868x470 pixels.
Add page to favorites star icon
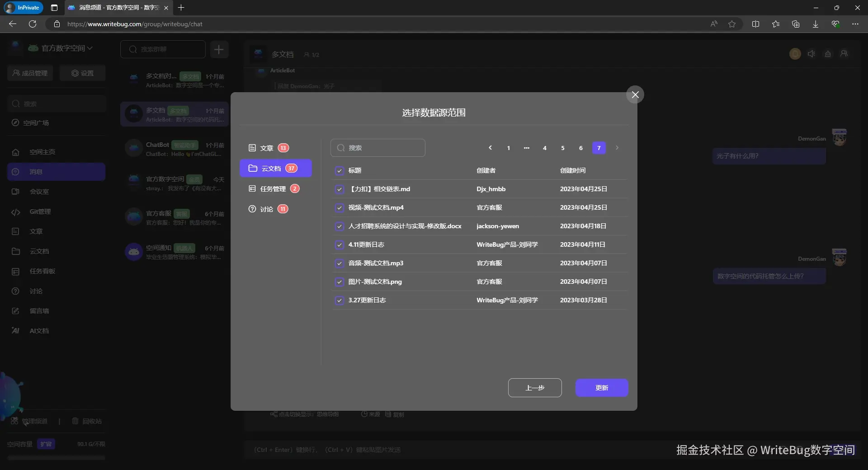click(x=731, y=24)
